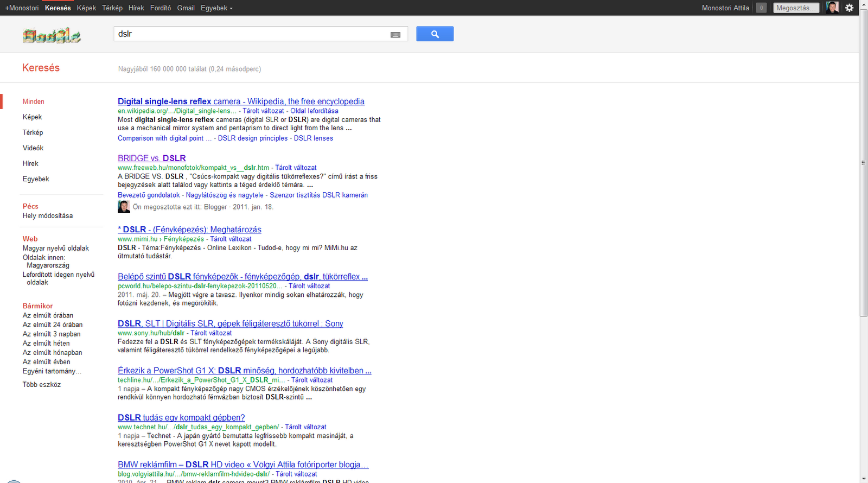Select Hírek filter in left sidebar
Screen dimensions: 868x483
(30, 163)
